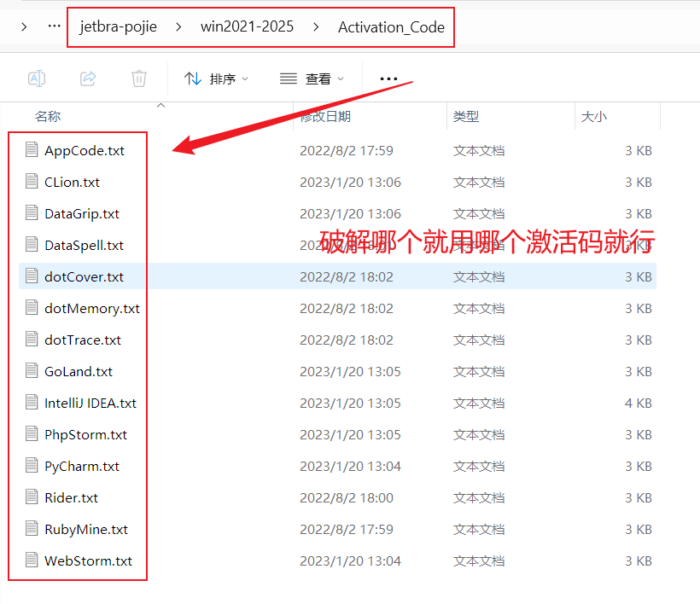The image size is (700, 604).
Task: Select the file name DataGrip.txt
Action: [82, 214]
